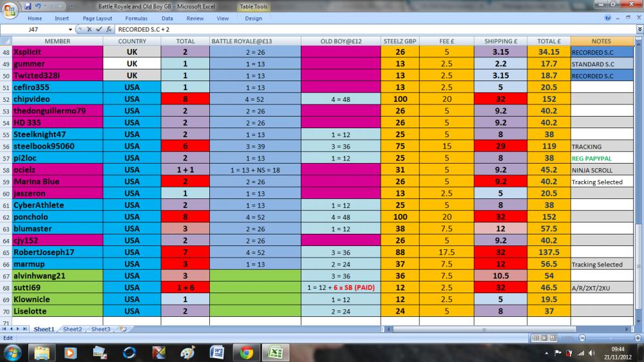The width and height of the screenshot is (644, 362).
Task: Click Action Center flag icon in tray
Action: click(558, 353)
